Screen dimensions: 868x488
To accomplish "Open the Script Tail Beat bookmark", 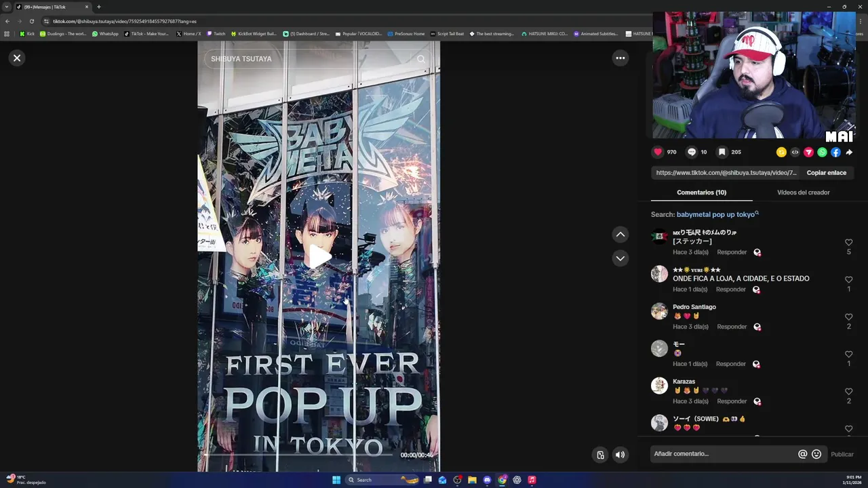I will (x=447, y=33).
